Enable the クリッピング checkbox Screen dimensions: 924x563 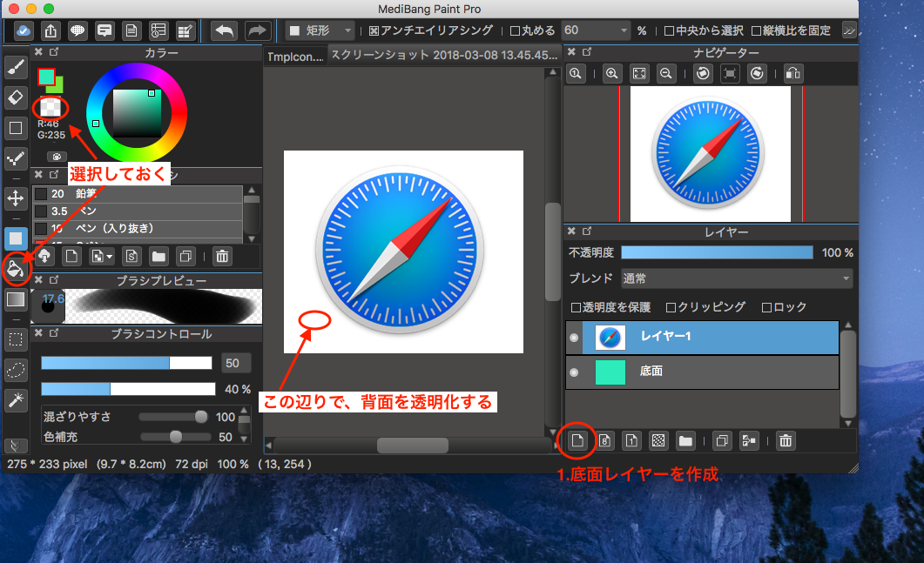click(671, 307)
